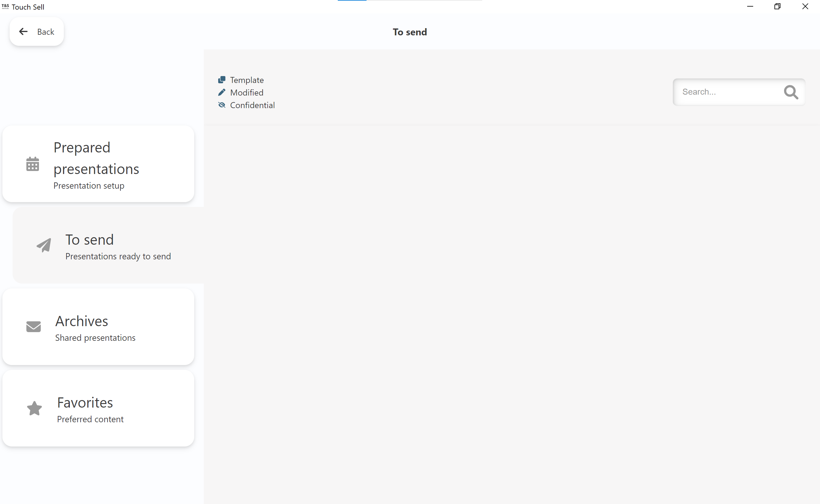
Task: Click the magnifying glass search icon
Action: 791,92
